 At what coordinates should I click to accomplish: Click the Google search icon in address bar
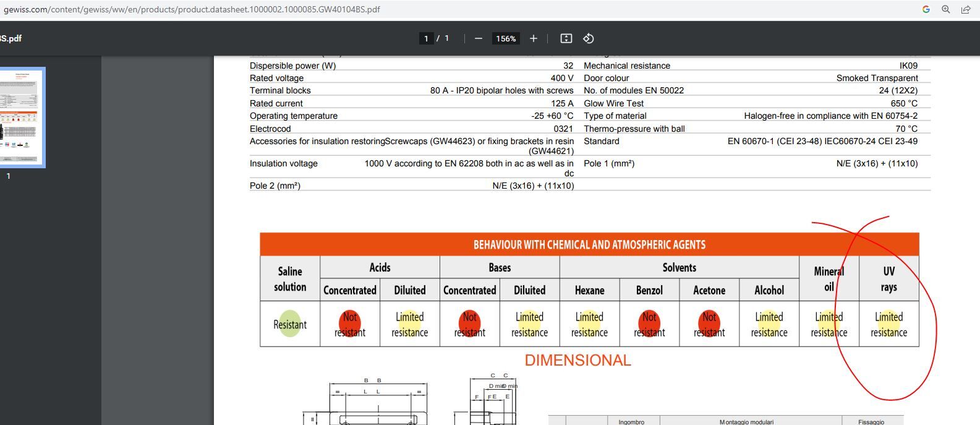coord(926,9)
